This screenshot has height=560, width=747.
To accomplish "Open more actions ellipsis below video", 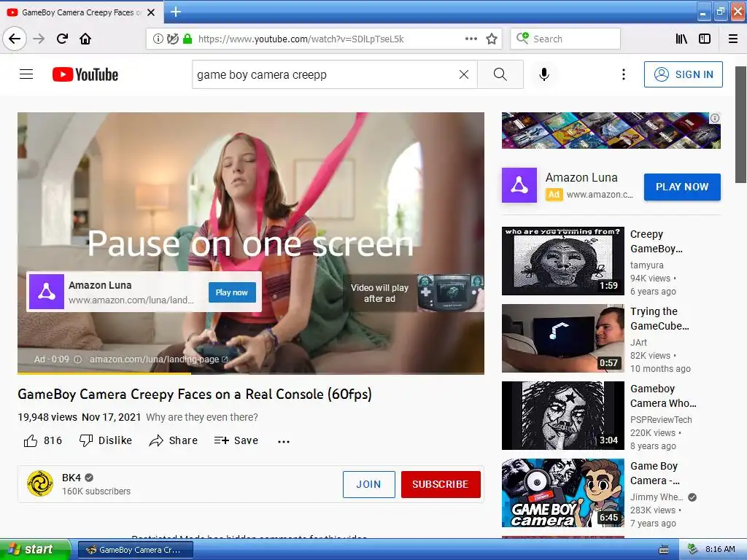I will pyautogui.click(x=284, y=441).
